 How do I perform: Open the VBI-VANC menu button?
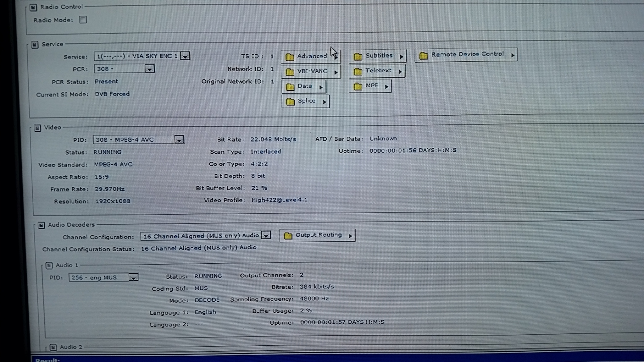[311, 71]
